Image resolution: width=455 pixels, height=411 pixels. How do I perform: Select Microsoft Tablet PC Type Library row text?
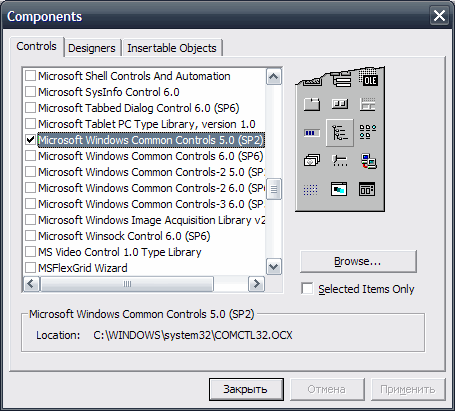(x=147, y=124)
